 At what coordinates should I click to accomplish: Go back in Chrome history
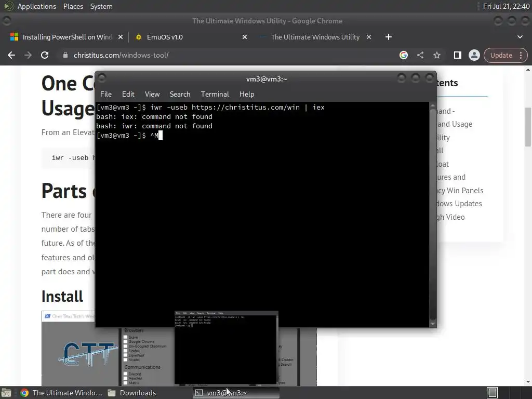pyautogui.click(x=11, y=55)
